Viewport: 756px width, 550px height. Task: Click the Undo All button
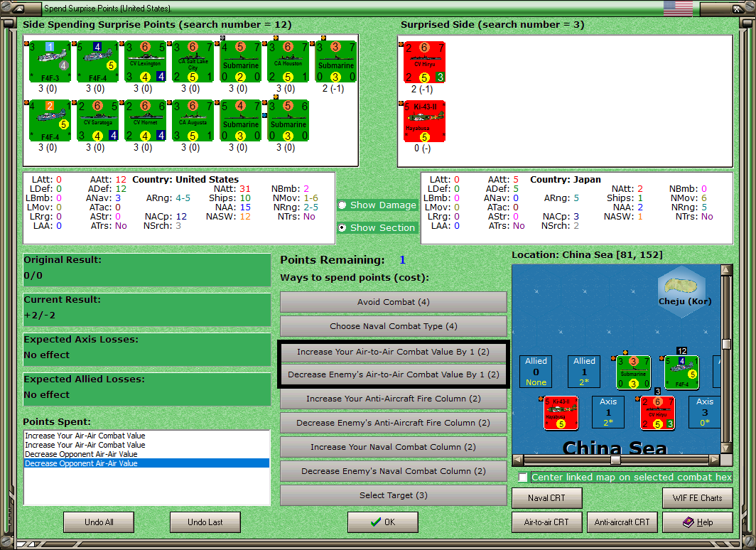click(x=99, y=522)
